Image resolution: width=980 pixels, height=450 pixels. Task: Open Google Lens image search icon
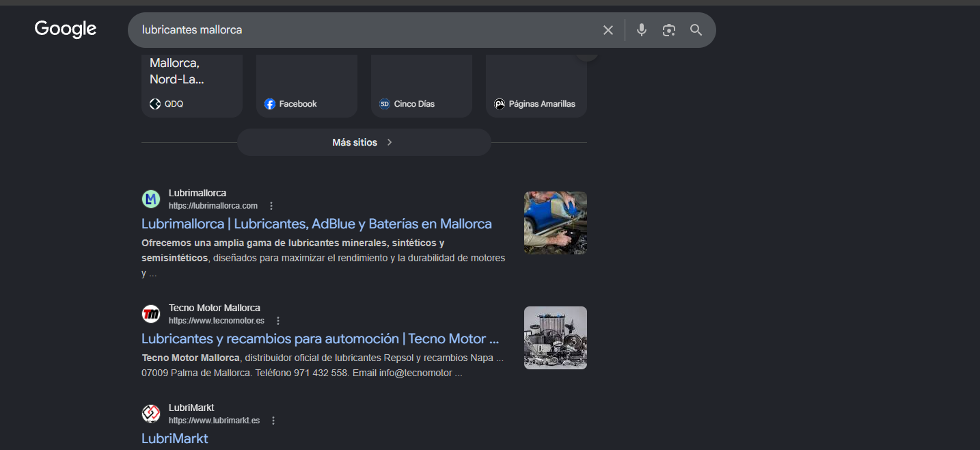click(x=668, y=30)
